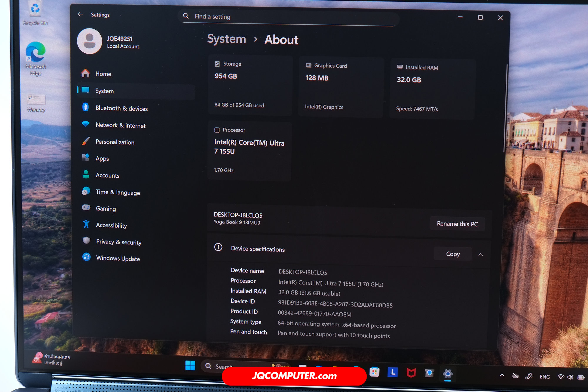Open the Microsoft Edge desktop shortcut
Image resolution: width=588 pixels, height=392 pixels.
pos(36,59)
